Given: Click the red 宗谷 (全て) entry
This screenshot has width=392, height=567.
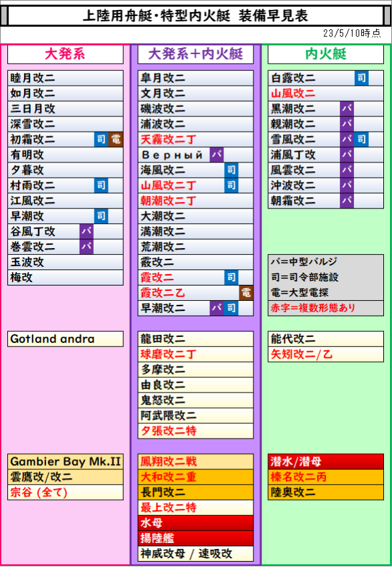Looking at the screenshot, I should (x=66, y=492).
